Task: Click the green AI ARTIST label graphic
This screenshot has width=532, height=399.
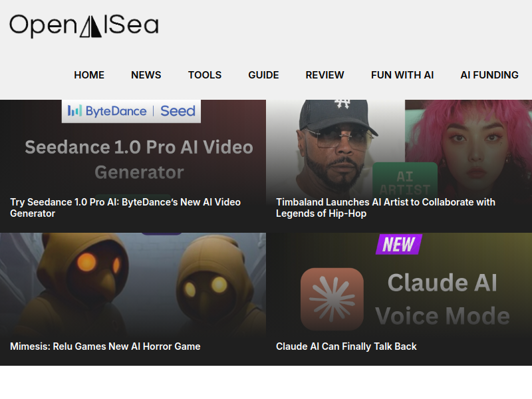Action: click(405, 179)
